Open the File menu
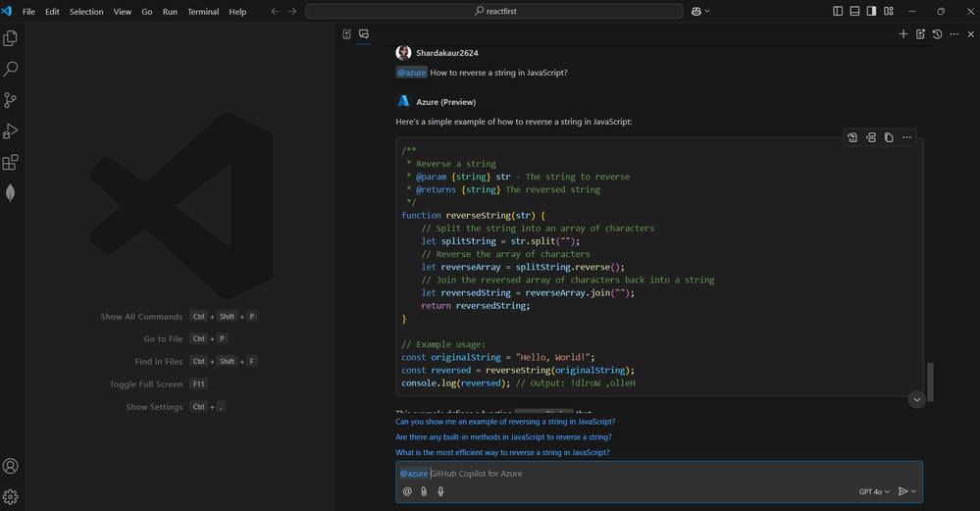Image resolution: width=980 pixels, height=511 pixels. pyautogui.click(x=28, y=11)
